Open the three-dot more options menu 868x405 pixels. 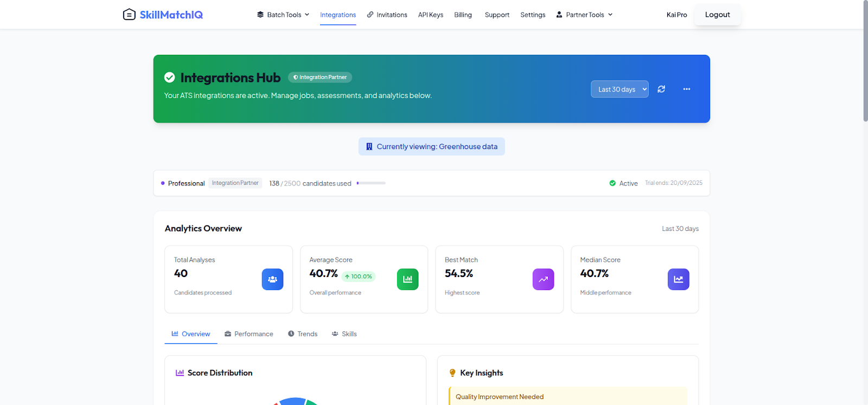click(686, 89)
